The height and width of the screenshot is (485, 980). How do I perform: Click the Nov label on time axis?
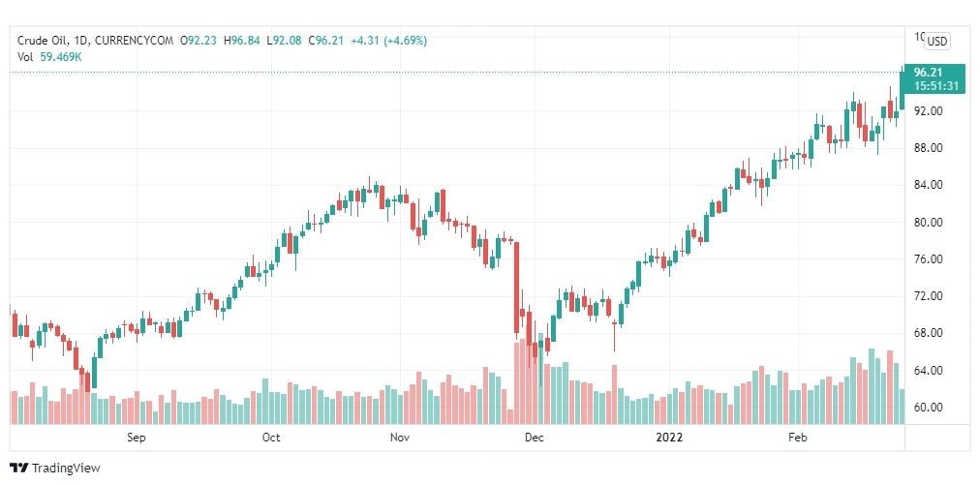tap(399, 438)
